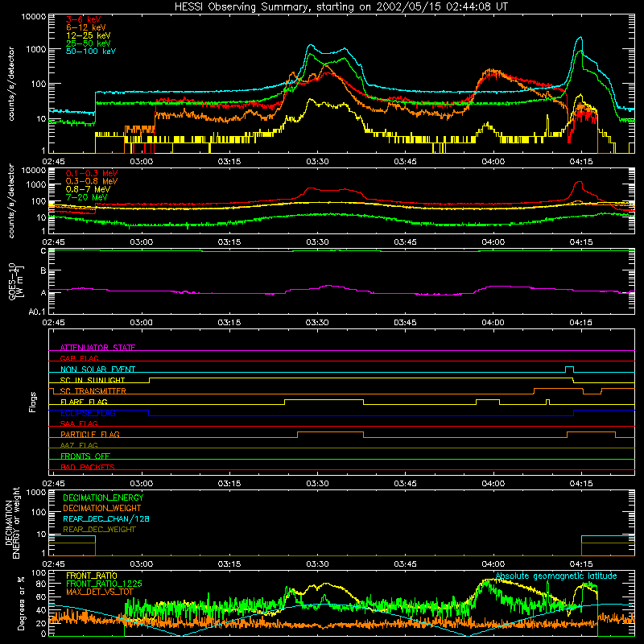Select the 6-12 keV legend label
Screen dimensions: 644x644
tap(85, 27)
